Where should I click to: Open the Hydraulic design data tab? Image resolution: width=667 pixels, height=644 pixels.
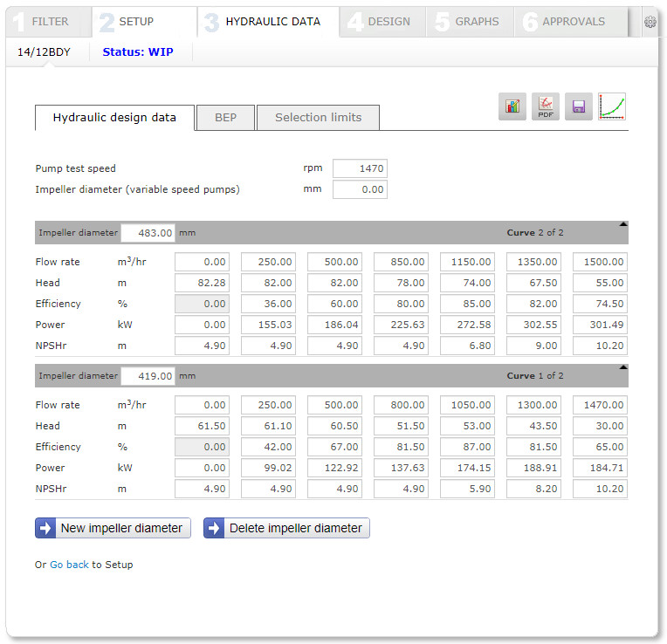coord(114,118)
